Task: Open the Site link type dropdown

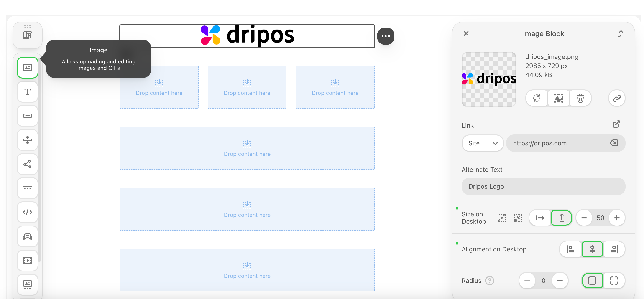Action: (482, 143)
